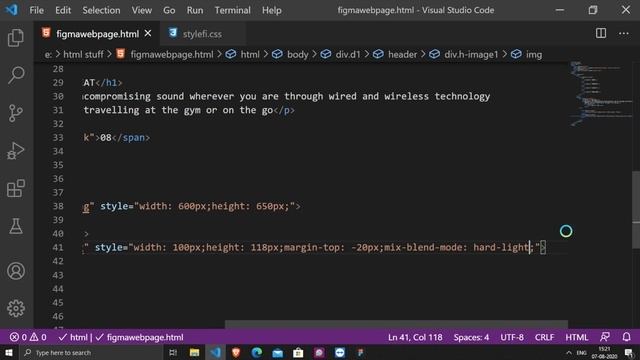Open the editor More Actions ellipsis
640x360 pixels.
pyautogui.click(x=624, y=33)
